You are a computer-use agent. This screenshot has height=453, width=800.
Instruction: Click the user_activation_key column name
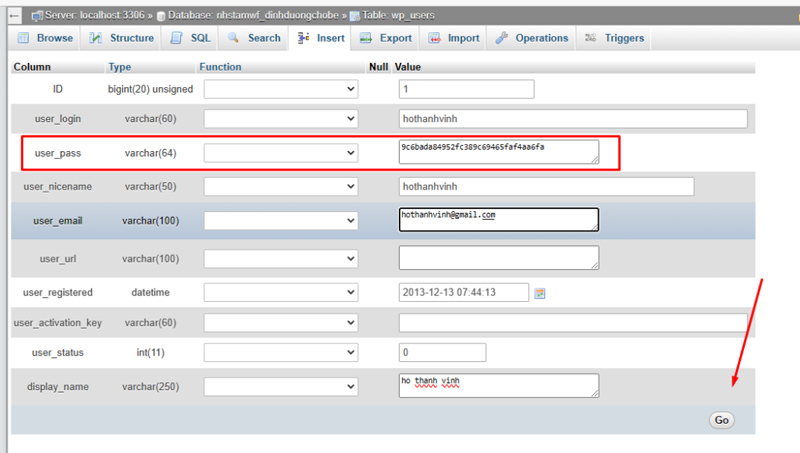(x=58, y=323)
